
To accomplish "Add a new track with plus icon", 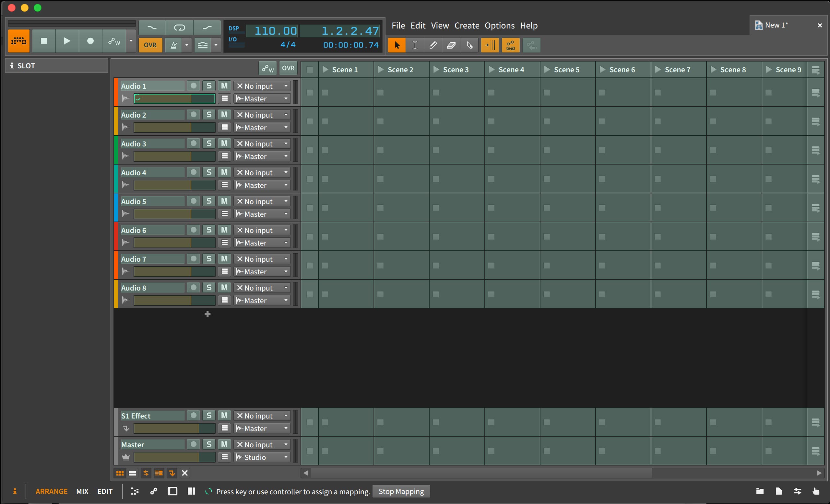I will coord(207,314).
